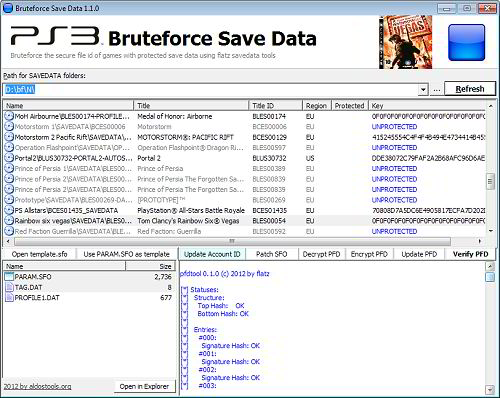The width and height of the screenshot is (500, 398).
Task: Click the Decrypt PFD button
Action: pos(321,254)
